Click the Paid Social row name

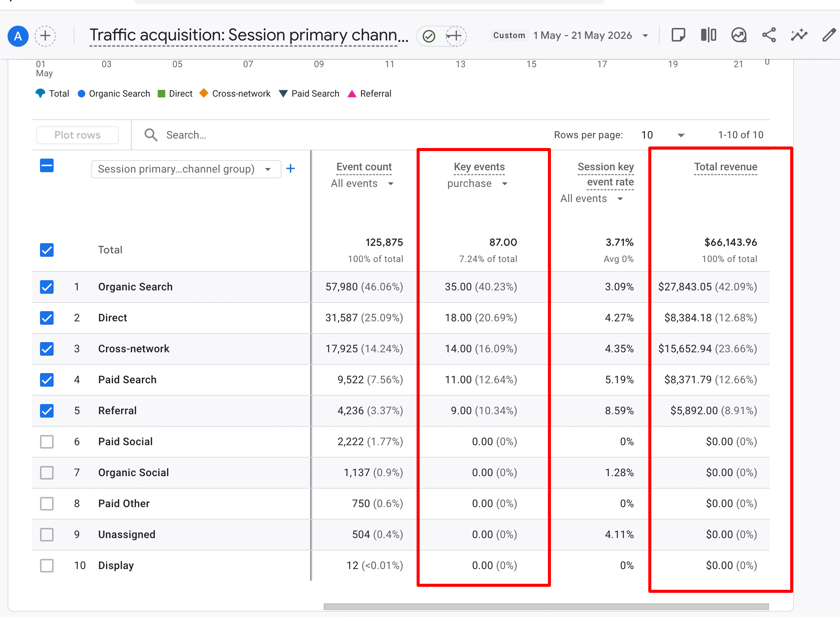coord(125,442)
